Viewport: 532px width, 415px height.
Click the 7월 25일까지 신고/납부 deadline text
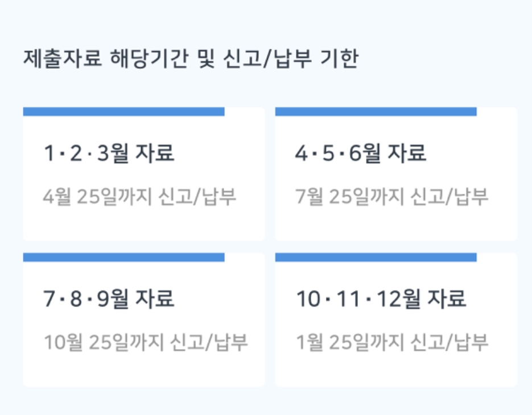click(x=391, y=197)
